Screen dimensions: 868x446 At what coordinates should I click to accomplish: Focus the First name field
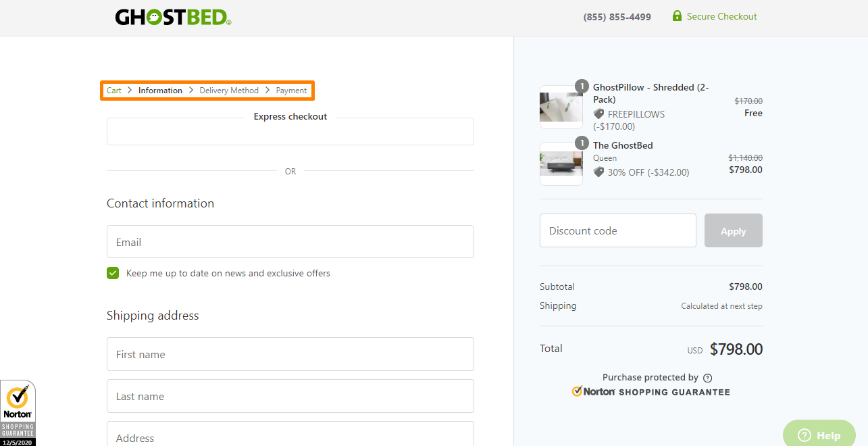[x=290, y=354]
